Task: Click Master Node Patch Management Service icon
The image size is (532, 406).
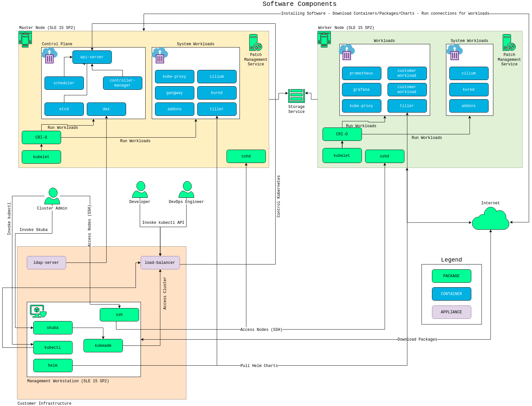Action: pos(255,43)
